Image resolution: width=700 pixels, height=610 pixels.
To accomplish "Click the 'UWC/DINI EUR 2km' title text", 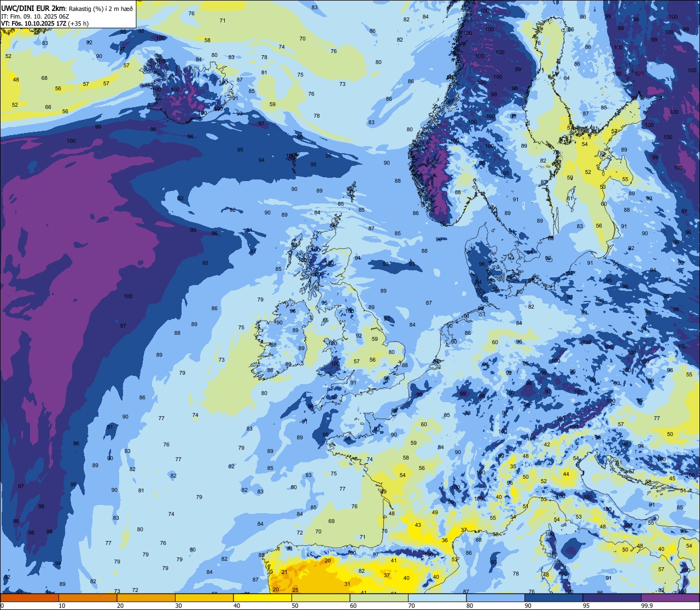I will tap(33, 8).
